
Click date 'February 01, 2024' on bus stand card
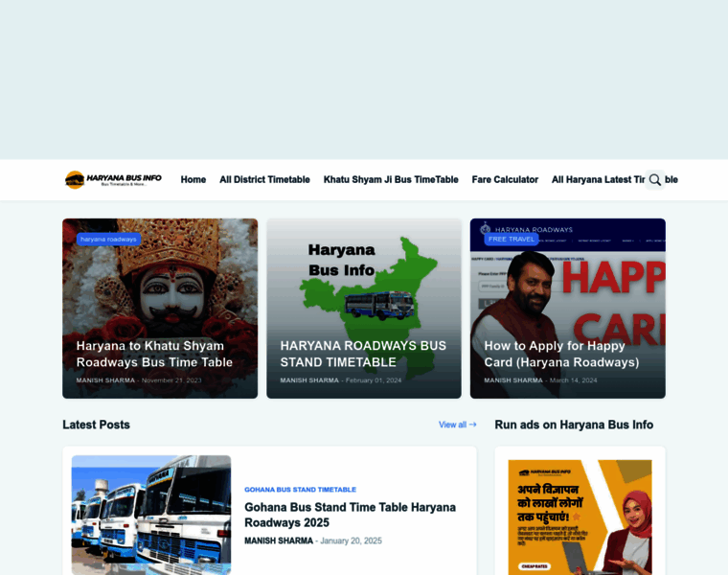tap(374, 380)
